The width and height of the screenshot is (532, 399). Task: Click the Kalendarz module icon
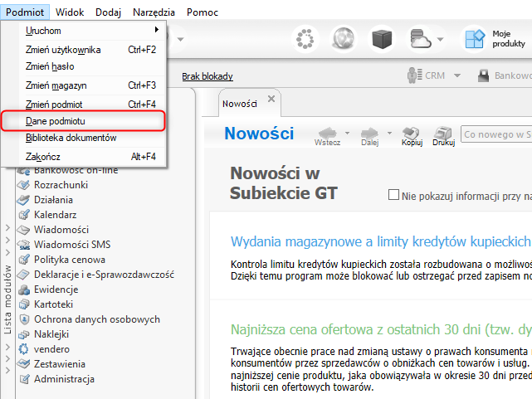[24, 215]
